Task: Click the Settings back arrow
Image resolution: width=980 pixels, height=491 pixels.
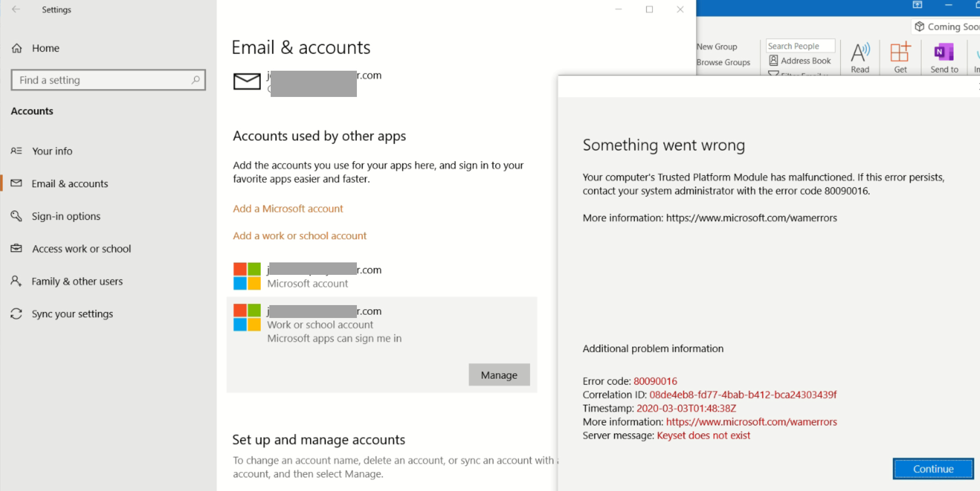Action: 16,9
